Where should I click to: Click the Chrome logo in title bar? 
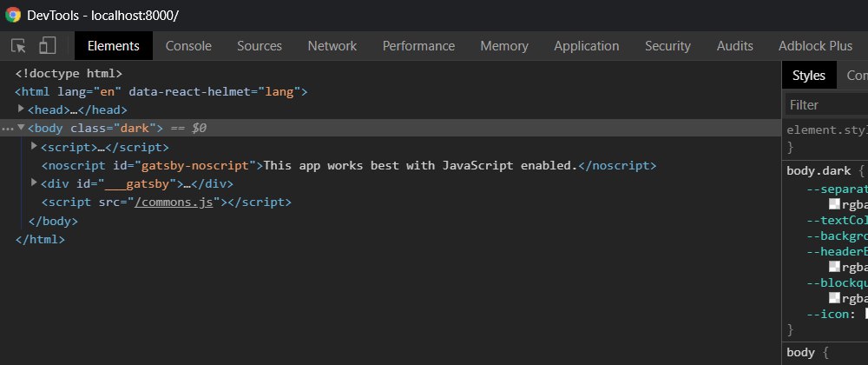[13, 16]
